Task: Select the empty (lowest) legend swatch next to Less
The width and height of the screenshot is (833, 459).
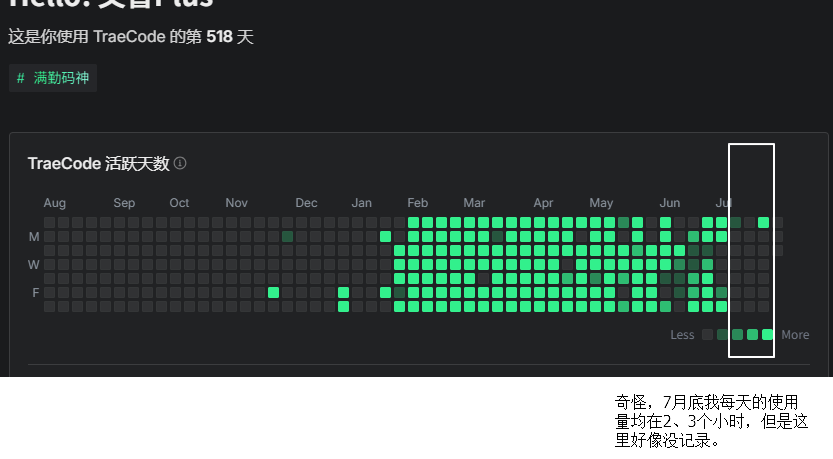Action: coord(707,334)
